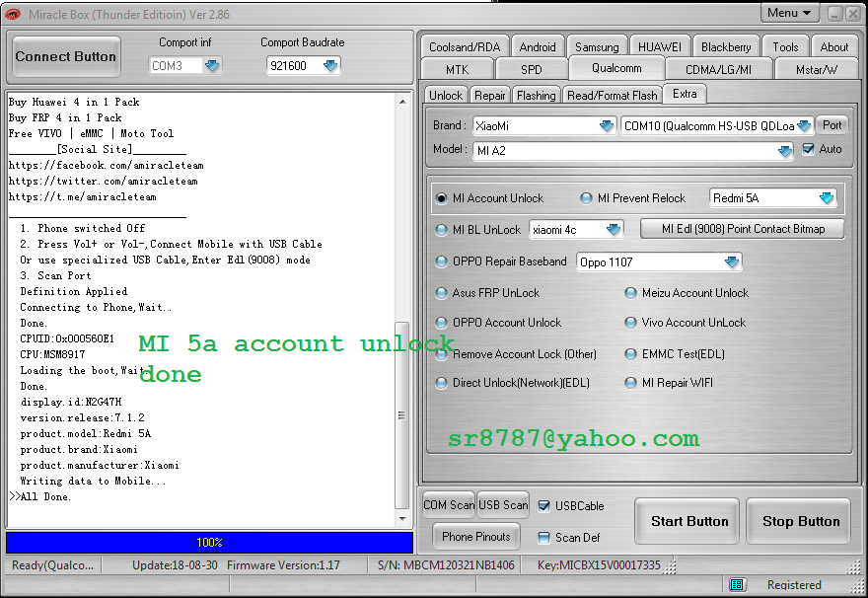Toggle the USBCable checkbox
Viewport: 868px width, 598px height.
543,506
